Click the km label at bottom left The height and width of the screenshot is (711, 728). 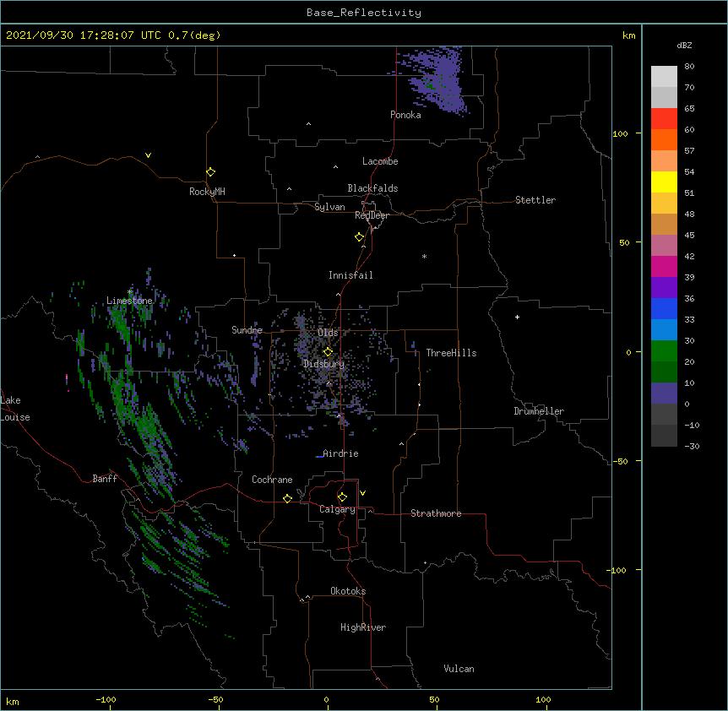13,702
